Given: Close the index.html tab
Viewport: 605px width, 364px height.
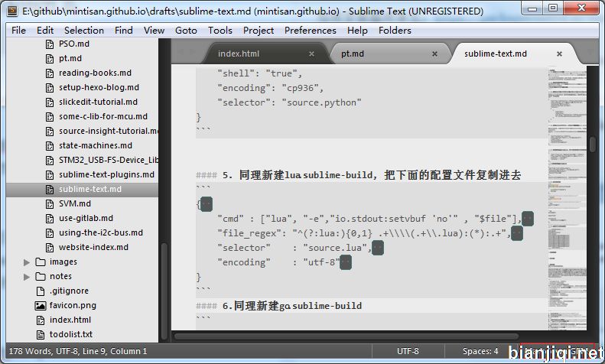Looking at the screenshot, I should tap(312, 54).
